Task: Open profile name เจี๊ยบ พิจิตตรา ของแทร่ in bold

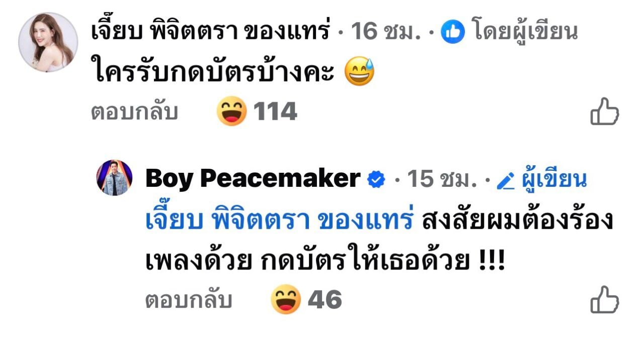Action: point(211,32)
